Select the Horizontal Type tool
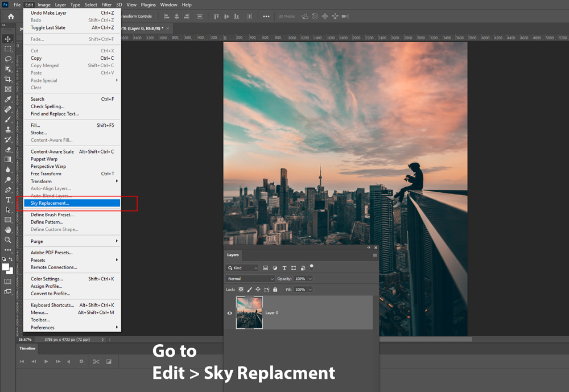 (x=8, y=200)
